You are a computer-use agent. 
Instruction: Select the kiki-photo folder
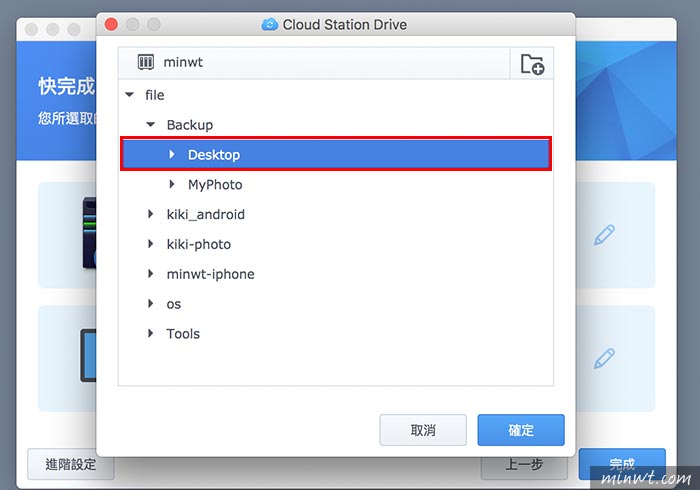[x=199, y=244]
